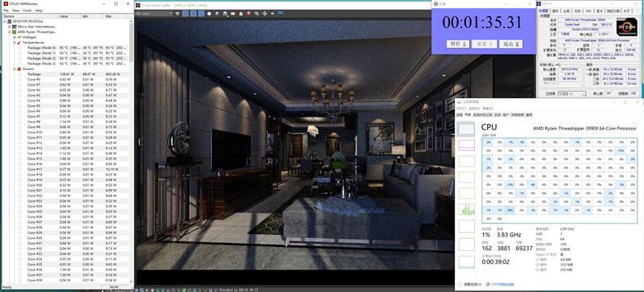This screenshot has width=644, height=292.
Task: Click the save image icon in frame buffer toolbar
Action: pyautogui.click(x=225, y=14)
